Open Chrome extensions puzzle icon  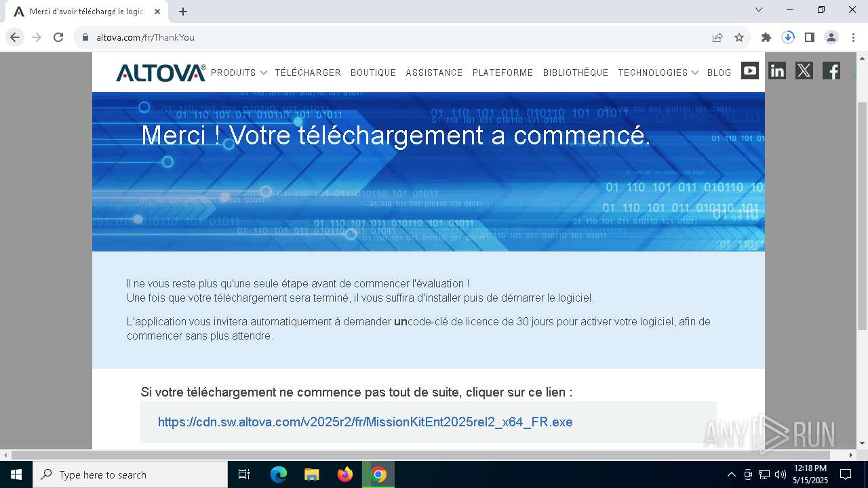[x=766, y=37]
